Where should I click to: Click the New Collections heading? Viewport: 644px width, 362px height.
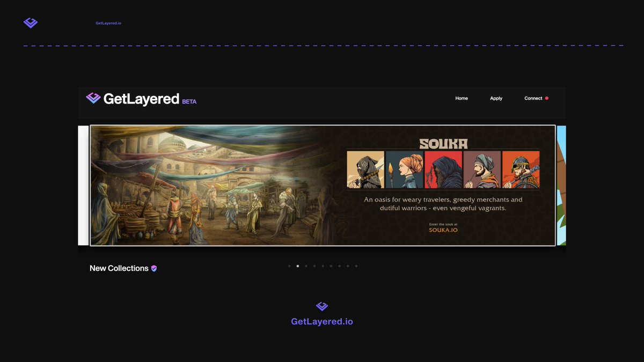click(x=119, y=268)
